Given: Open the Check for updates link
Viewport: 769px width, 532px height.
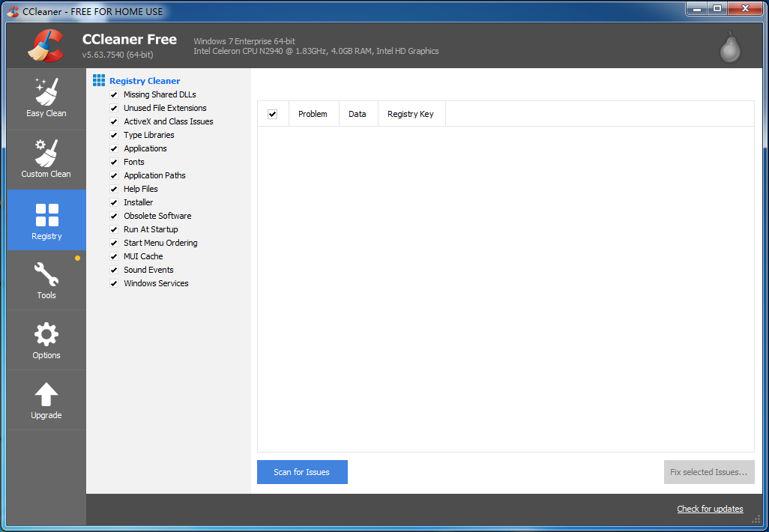Looking at the screenshot, I should [710, 509].
